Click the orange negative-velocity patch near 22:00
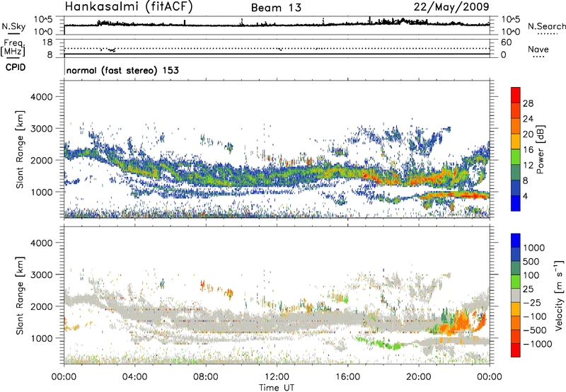The height and width of the screenshot is (392, 566). point(458,323)
